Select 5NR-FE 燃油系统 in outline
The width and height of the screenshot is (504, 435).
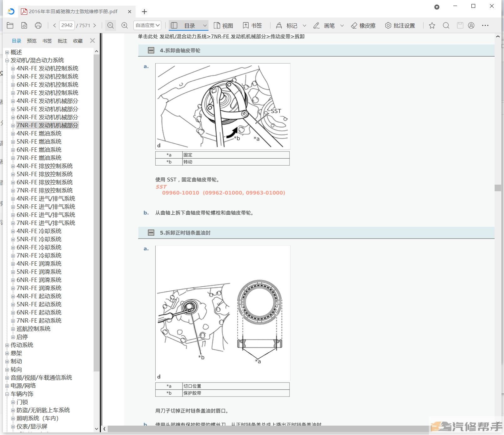(39, 141)
